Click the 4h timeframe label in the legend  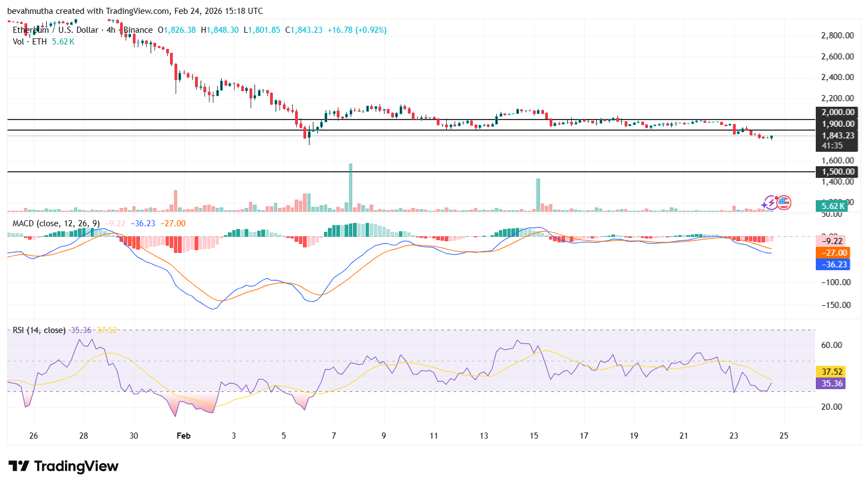[x=110, y=30]
